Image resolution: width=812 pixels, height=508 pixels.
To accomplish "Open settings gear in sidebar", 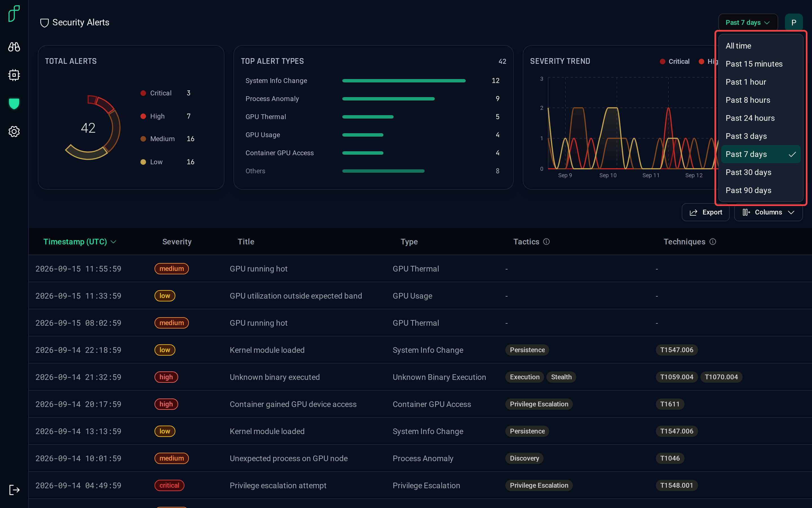I will pyautogui.click(x=14, y=131).
